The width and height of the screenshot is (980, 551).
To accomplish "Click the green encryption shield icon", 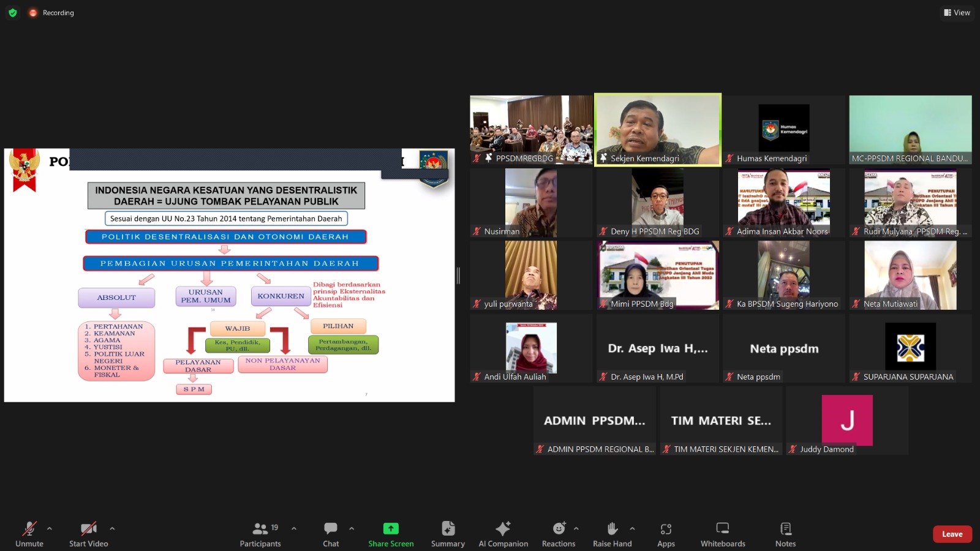I will pos(12,12).
